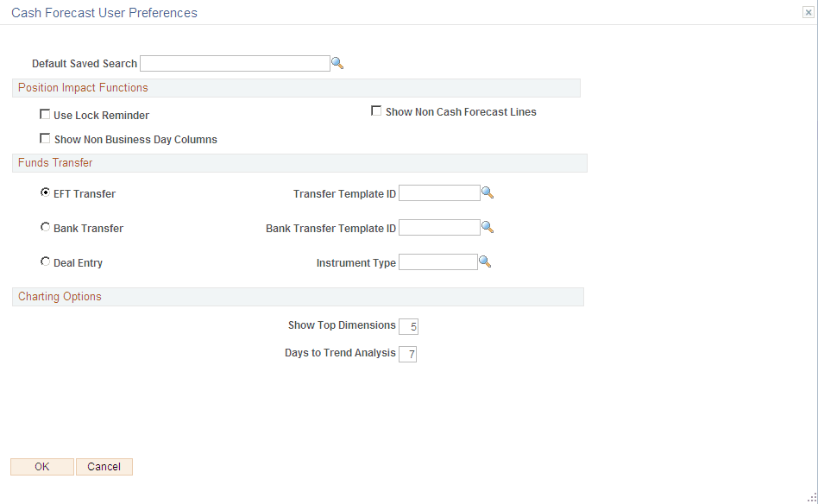Enable Show Non Business Day Columns
Viewport: 818px width, 504px height.
pos(45,137)
